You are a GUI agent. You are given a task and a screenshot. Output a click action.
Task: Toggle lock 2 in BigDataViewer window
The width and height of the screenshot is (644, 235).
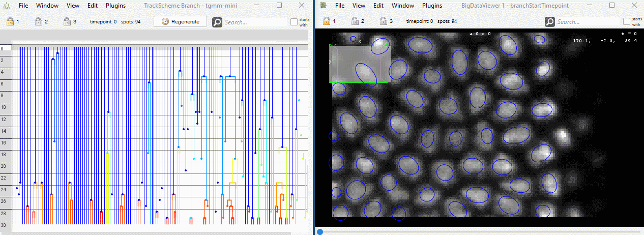355,22
